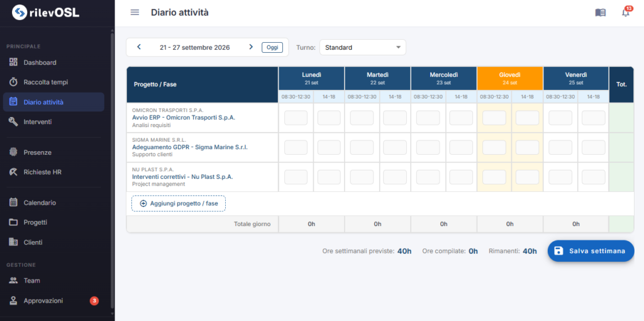
Task: Click the plus icon in Aggiungi progetto
Action: [x=143, y=203]
